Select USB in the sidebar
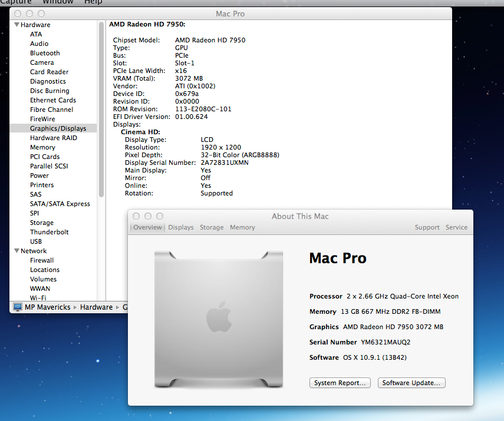 36,241
